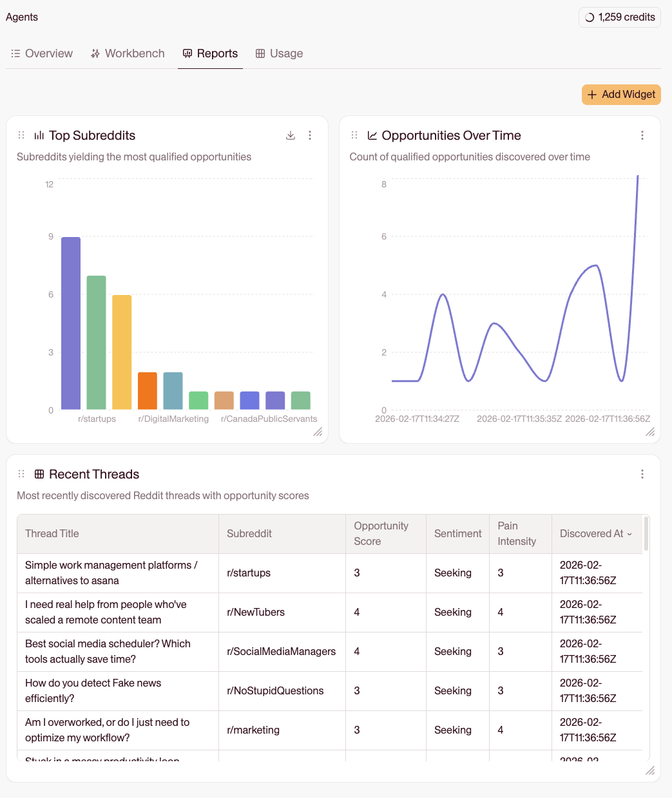This screenshot has height=798, width=672.
Task: Open the thread about scaling a remote content team
Action: click(105, 612)
